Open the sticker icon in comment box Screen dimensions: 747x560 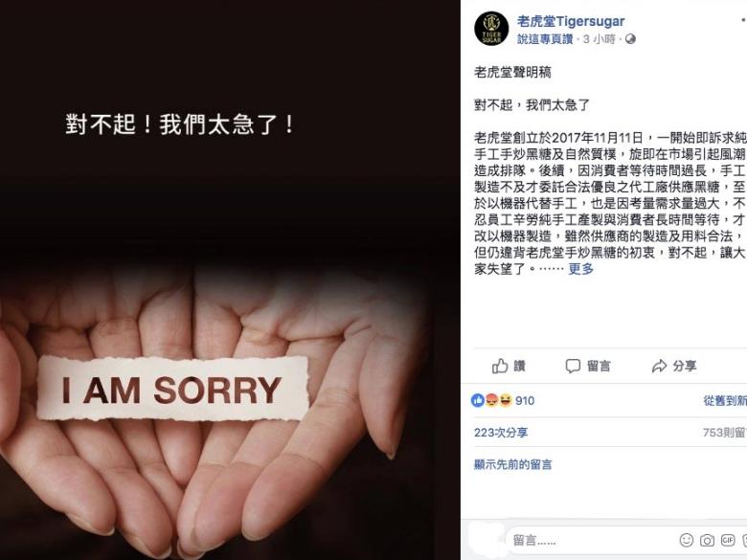(x=744, y=540)
